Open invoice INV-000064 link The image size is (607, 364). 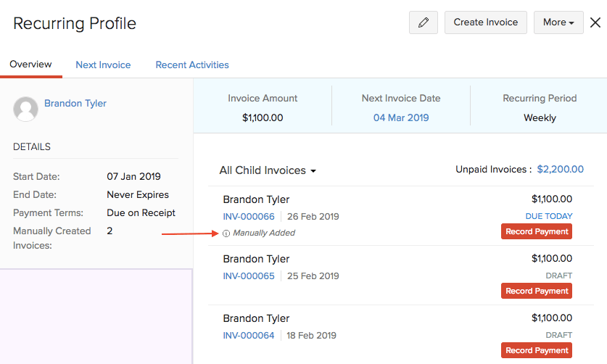(249, 336)
